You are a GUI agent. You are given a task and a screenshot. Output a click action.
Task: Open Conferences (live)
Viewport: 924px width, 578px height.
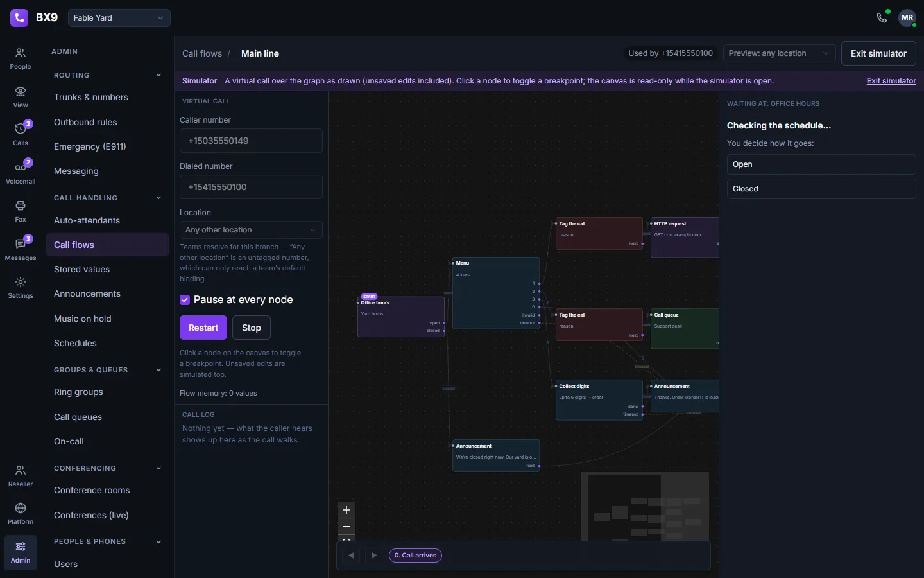pos(107,515)
